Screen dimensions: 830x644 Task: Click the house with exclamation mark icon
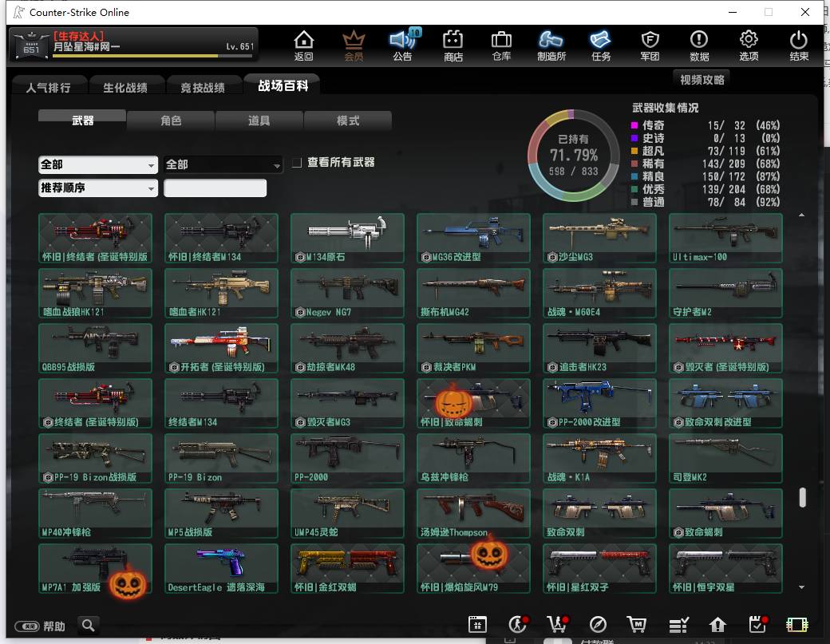point(717,625)
